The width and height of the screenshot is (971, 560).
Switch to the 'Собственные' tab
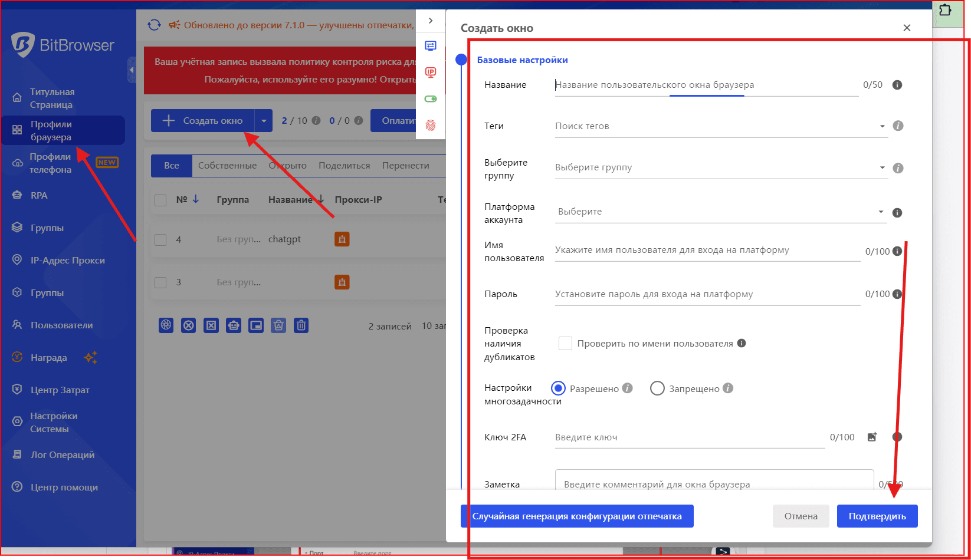point(227,166)
